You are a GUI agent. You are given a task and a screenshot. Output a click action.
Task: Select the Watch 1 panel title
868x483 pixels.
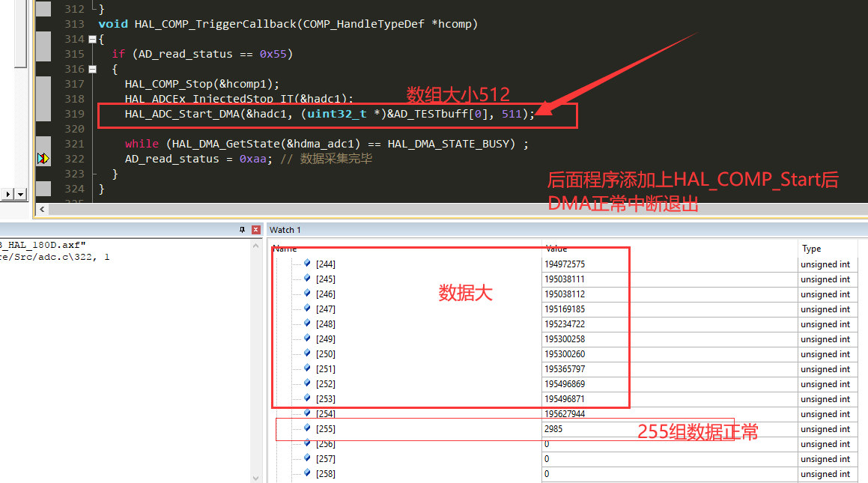coord(285,230)
